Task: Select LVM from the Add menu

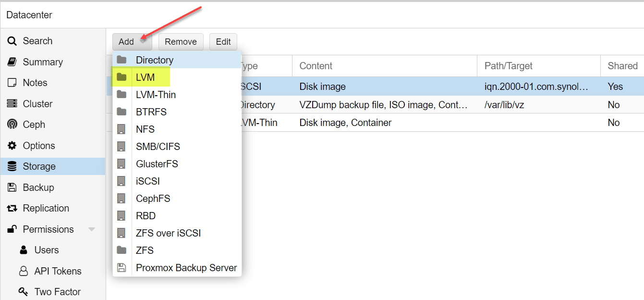Action: (x=145, y=76)
